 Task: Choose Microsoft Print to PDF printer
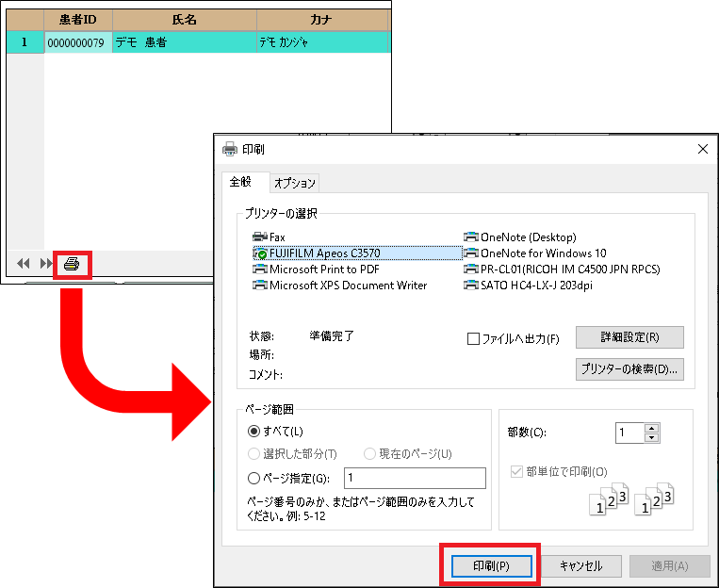[x=316, y=269]
